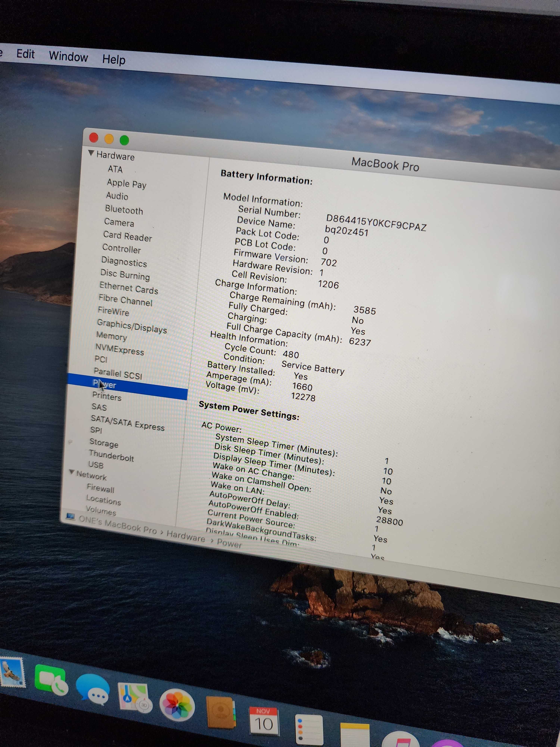This screenshot has width=560, height=747.
Task: Click the serial number D864415Y0KCF9CPAZ
Action: point(376,223)
